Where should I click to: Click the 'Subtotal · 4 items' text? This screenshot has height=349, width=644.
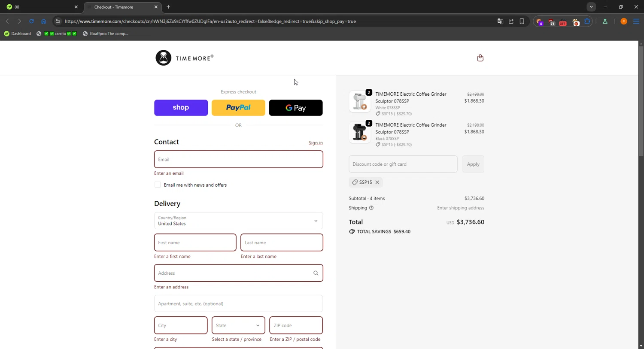(367, 198)
